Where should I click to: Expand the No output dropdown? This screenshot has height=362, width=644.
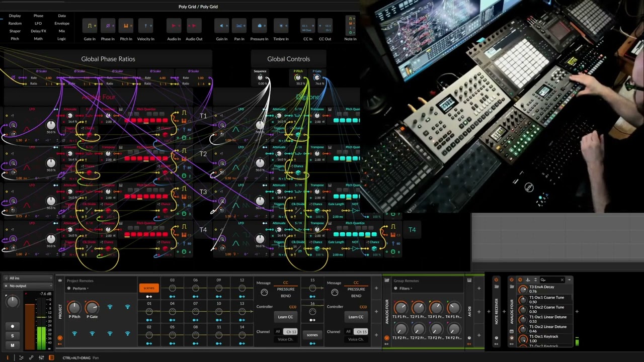28,286
